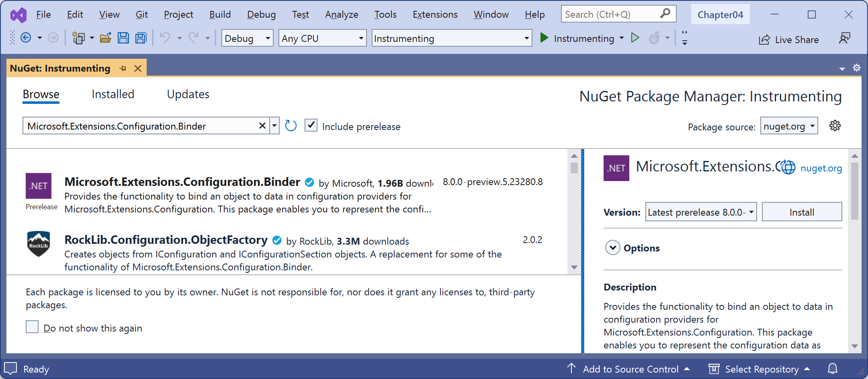Click the RockLib package logo thumbnail

coord(39,244)
